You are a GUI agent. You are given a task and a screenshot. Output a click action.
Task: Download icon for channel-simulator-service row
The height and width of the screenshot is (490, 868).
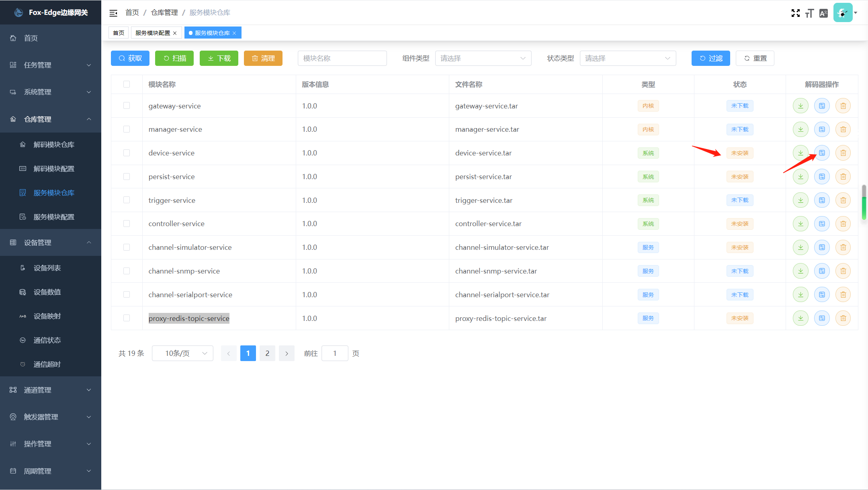coord(800,247)
